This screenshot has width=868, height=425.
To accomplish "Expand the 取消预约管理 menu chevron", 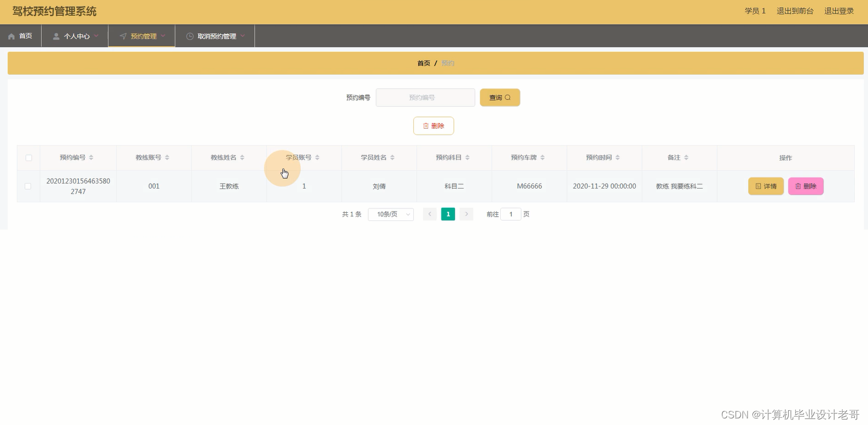I will 243,36.
